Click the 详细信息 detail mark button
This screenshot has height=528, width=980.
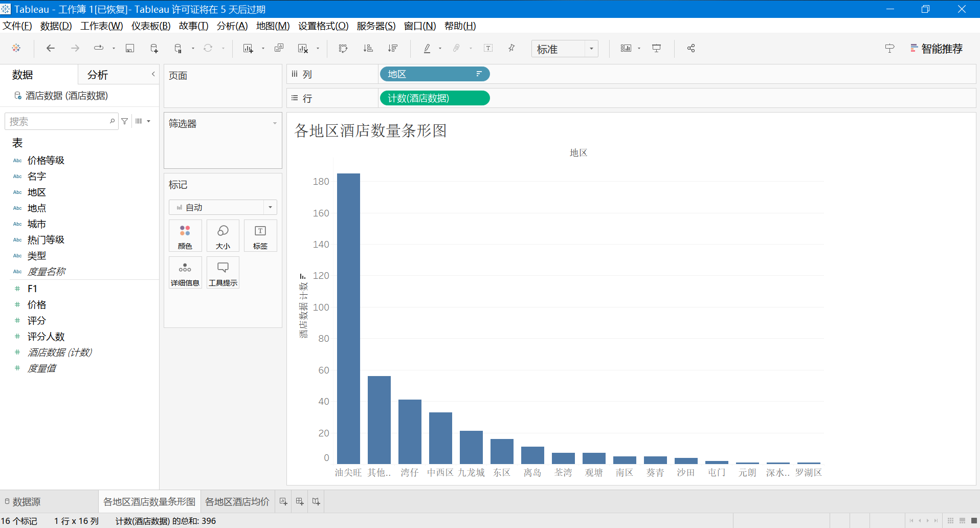click(x=185, y=273)
